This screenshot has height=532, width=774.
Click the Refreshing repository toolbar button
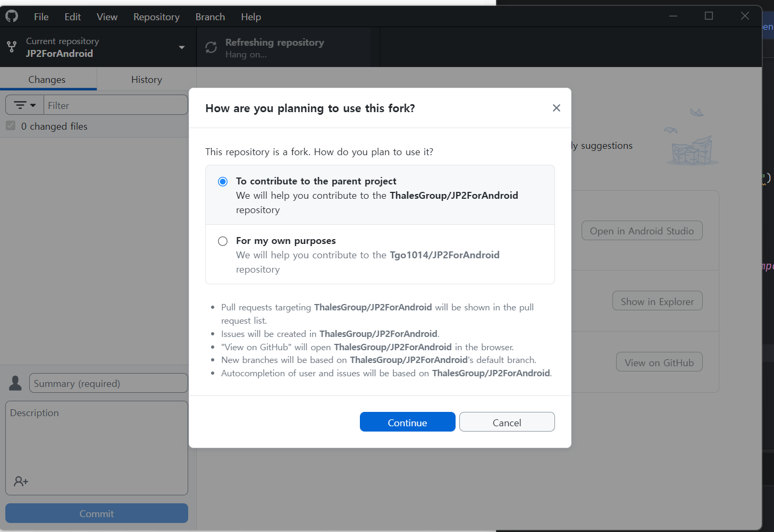pyautogui.click(x=284, y=47)
